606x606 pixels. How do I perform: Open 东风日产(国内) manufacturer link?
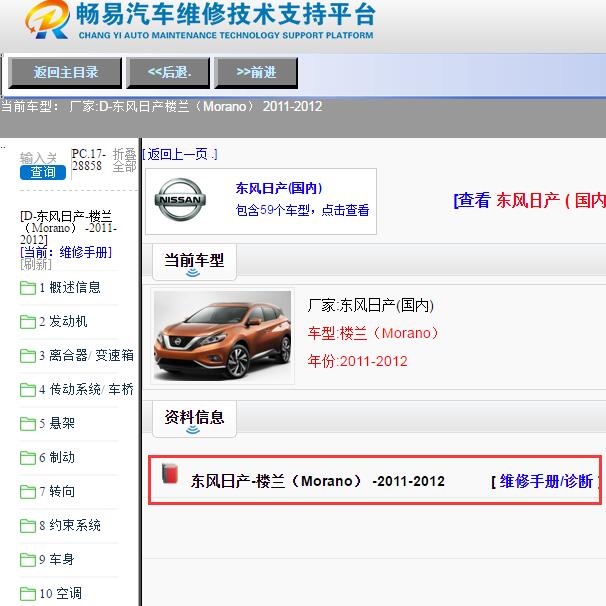tap(279, 189)
